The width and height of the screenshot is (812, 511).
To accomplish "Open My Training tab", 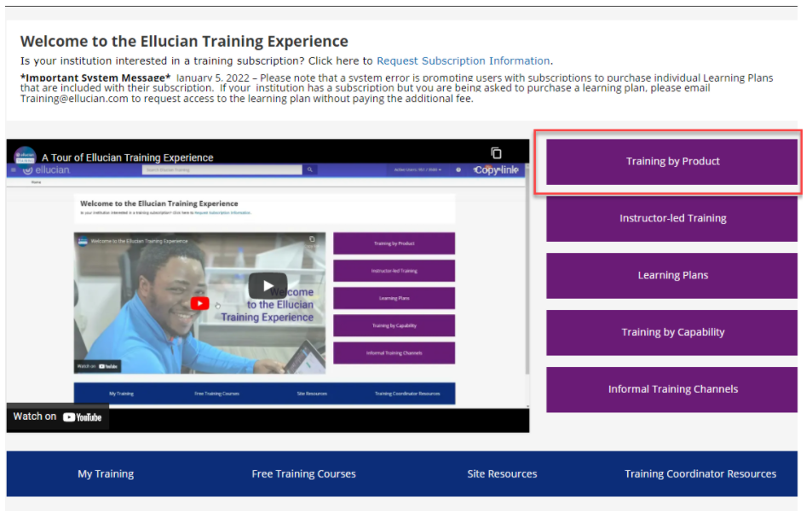I will 106,474.
